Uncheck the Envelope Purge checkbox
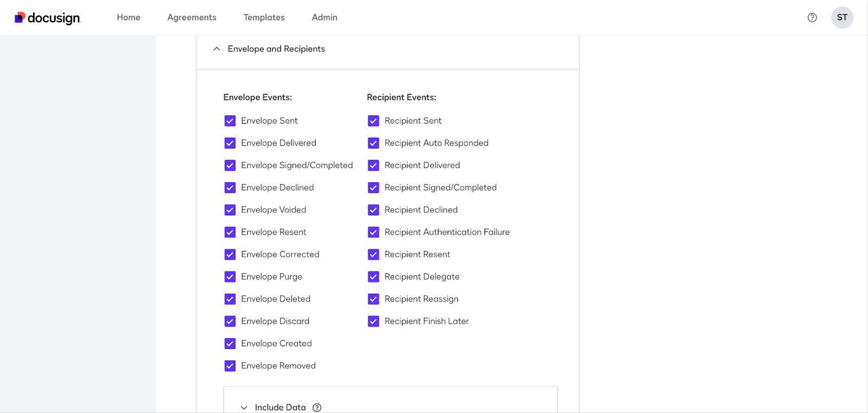The height and width of the screenshot is (413, 868). pyautogui.click(x=230, y=276)
